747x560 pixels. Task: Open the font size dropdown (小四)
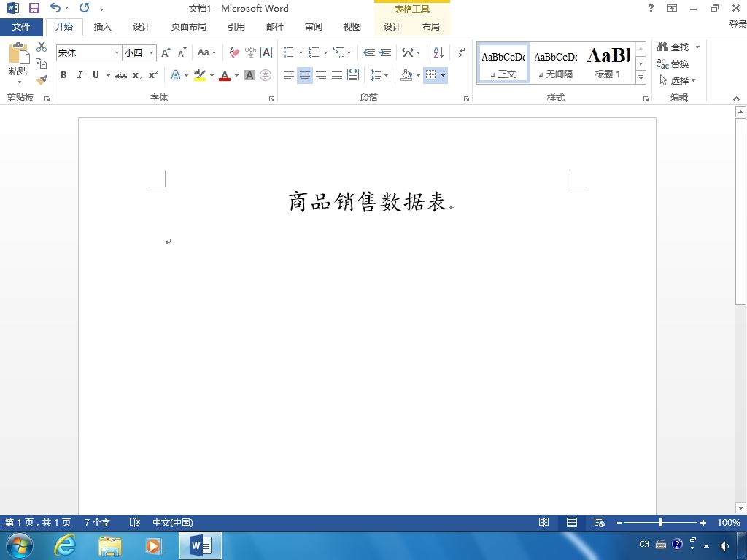pos(151,52)
